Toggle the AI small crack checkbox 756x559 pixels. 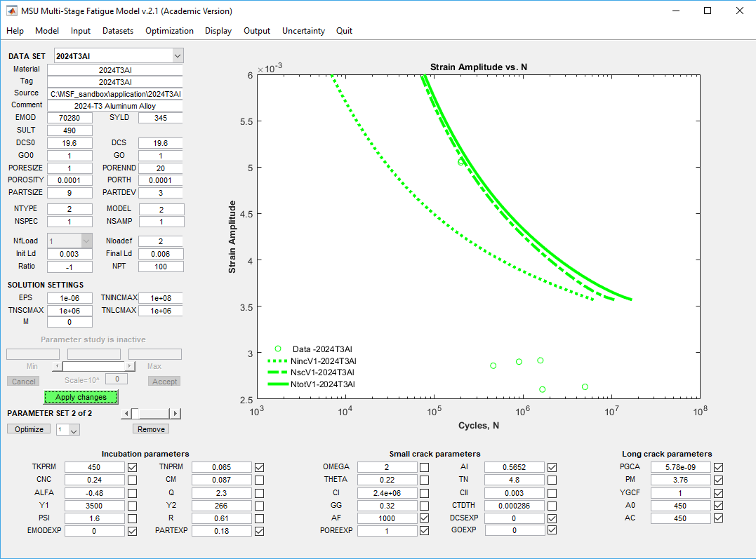(x=552, y=467)
